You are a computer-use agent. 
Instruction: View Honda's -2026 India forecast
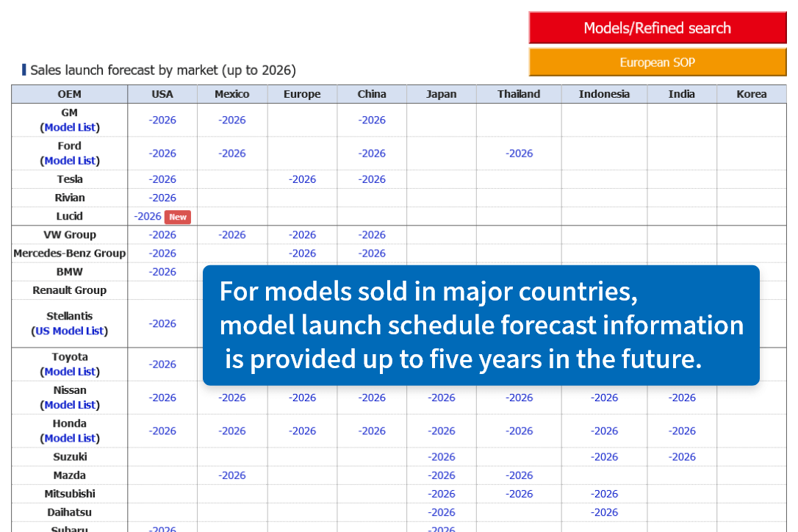click(x=682, y=431)
